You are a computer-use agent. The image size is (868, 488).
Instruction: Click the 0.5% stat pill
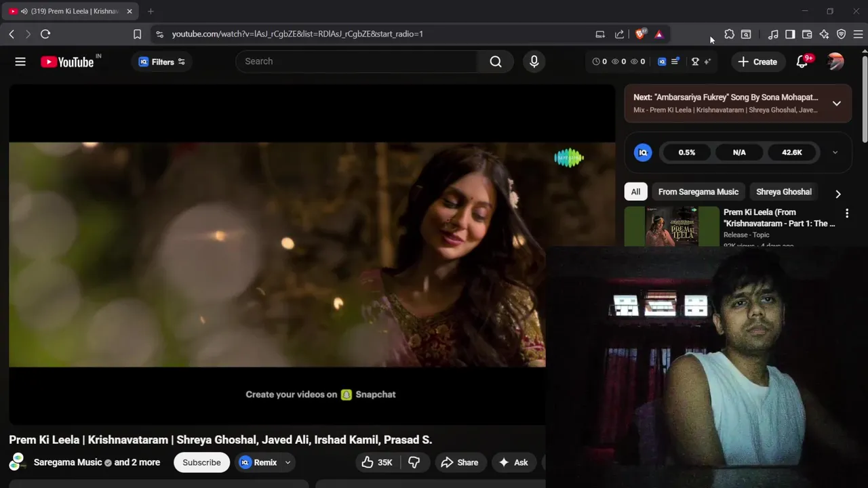[x=687, y=152]
